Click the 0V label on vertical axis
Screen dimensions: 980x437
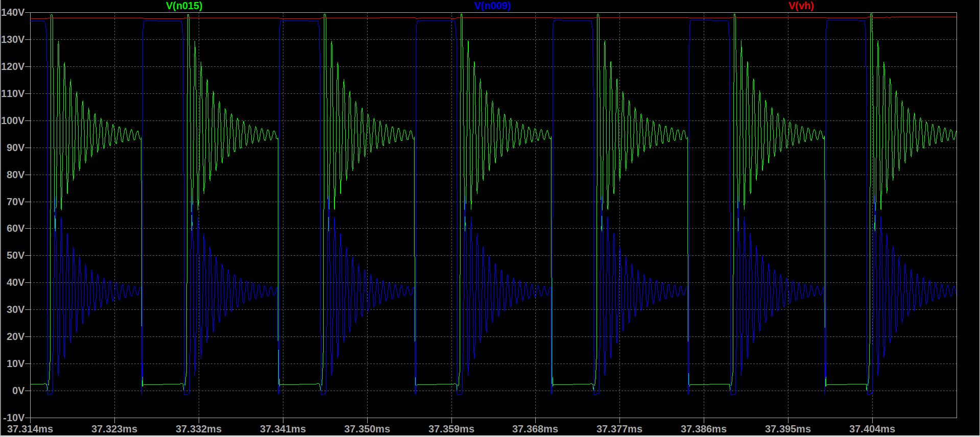tap(18, 391)
